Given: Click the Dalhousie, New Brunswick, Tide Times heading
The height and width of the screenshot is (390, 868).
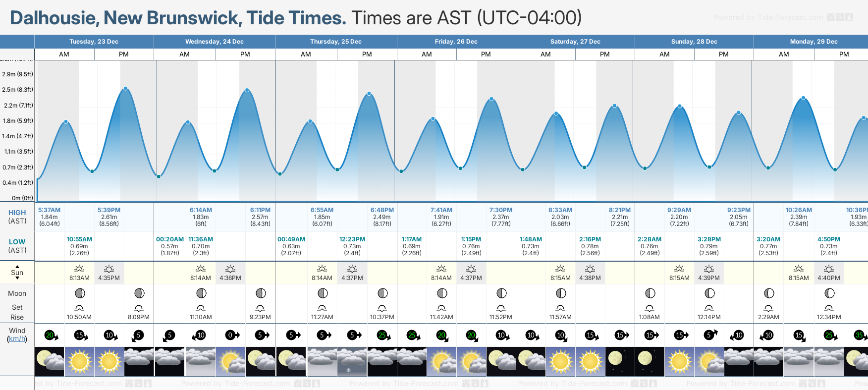Looking at the screenshot, I should [178, 18].
